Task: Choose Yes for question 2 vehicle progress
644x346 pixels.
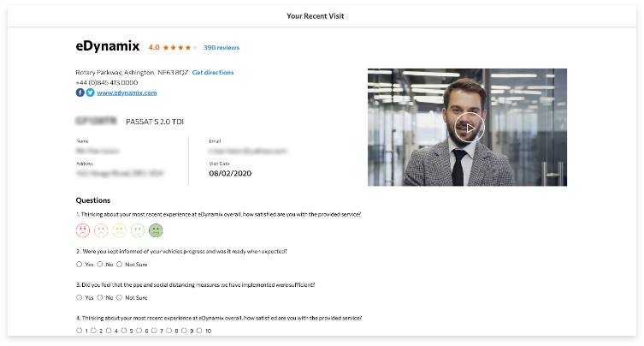Action: (80, 264)
